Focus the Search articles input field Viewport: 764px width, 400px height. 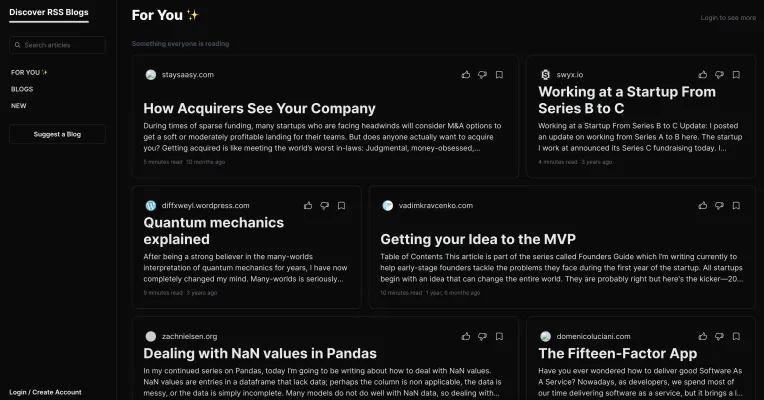62,45
